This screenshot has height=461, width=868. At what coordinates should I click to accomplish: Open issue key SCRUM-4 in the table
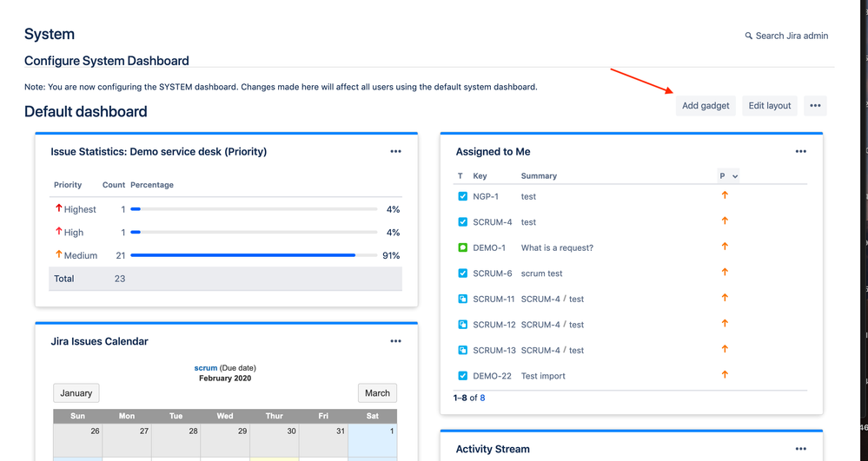click(492, 222)
